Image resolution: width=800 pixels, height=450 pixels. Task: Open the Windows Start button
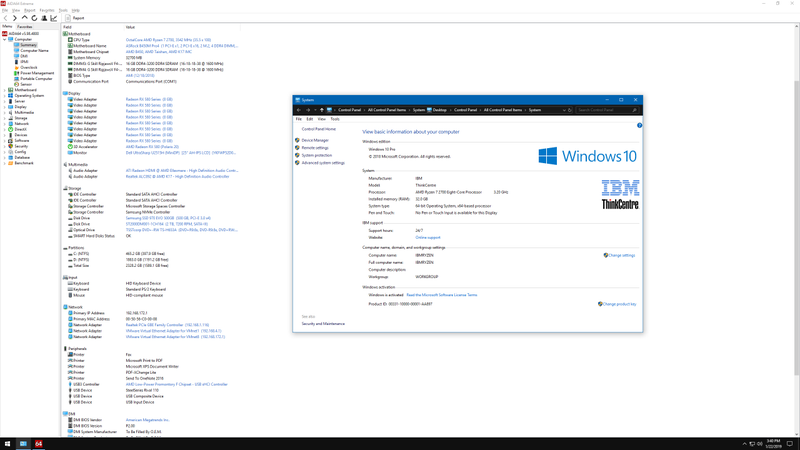point(7,444)
